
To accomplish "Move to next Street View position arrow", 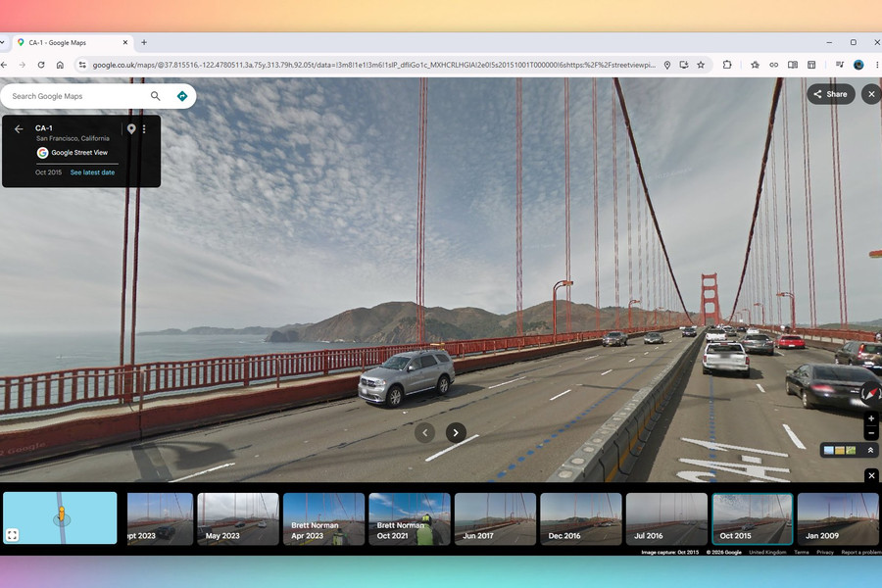I will 456,433.
